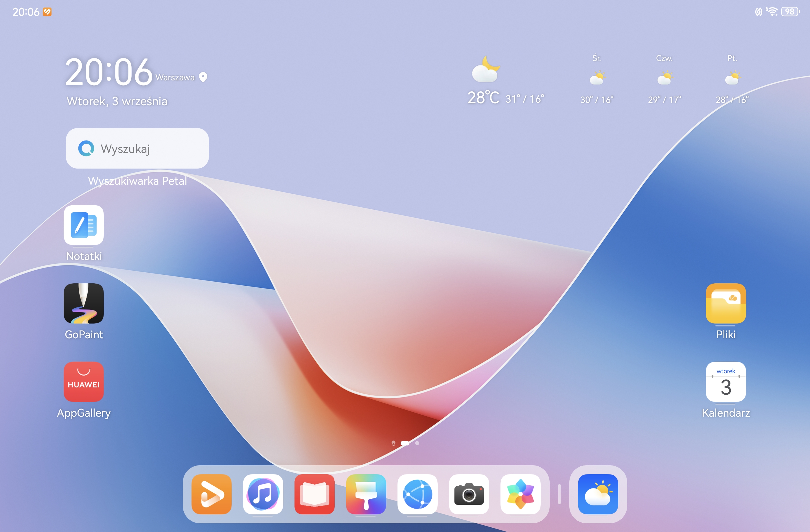The width and height of the screenshot is (810, 532).
Task: Open the Pliki file manager
Action: (726, 303)
